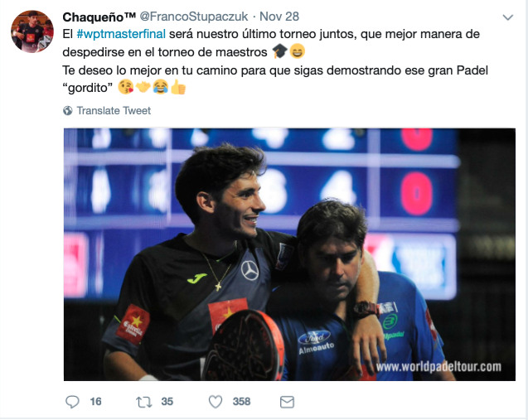Click the graduation cap emoji

(279, 51)
